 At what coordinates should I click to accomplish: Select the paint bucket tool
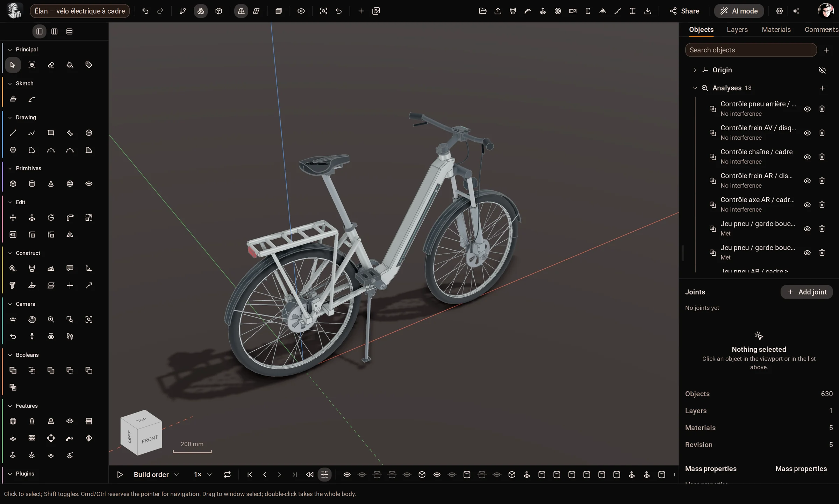point(70,65)
